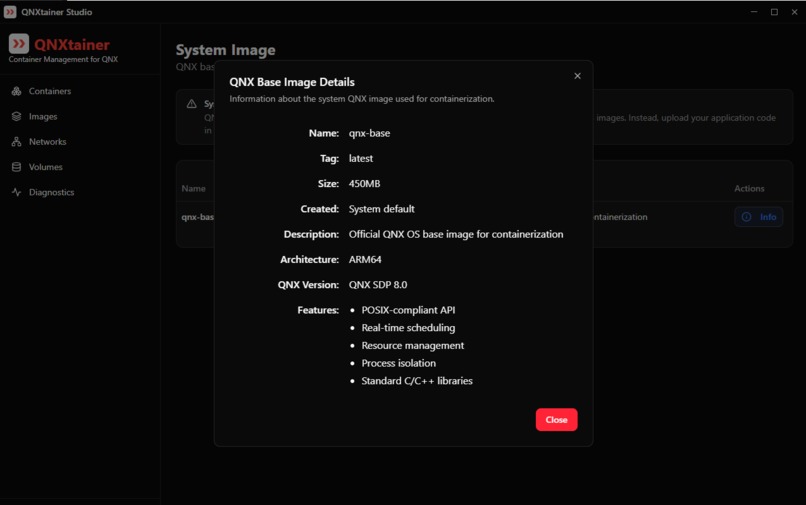Screen dimensions: 806x505
Task: Click the 'Actions' column header
Action: pos(749,189)
